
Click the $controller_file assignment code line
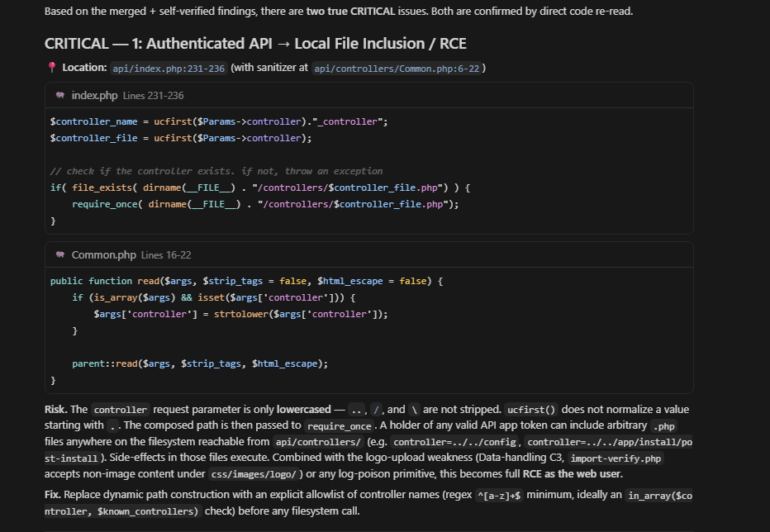(181, 138)
